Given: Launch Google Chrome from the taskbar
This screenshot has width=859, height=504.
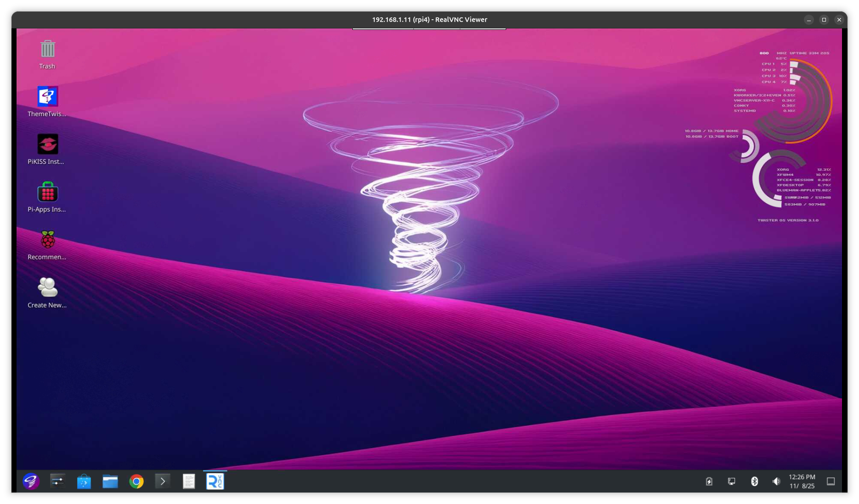Looking at the screenshot, I should [136, 482].
